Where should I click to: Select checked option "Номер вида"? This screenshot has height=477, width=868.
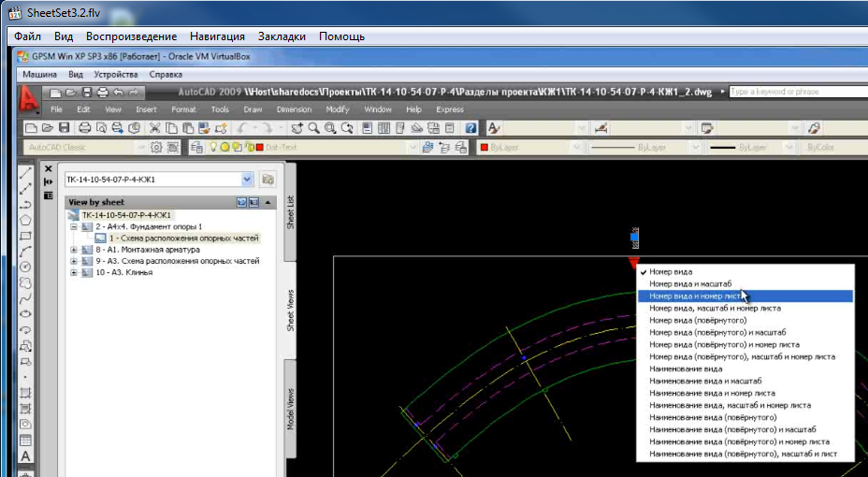670,271
